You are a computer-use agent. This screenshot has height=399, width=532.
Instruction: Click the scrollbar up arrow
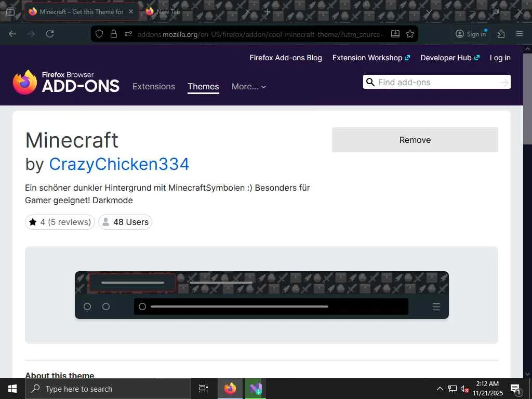coord(528,49)
